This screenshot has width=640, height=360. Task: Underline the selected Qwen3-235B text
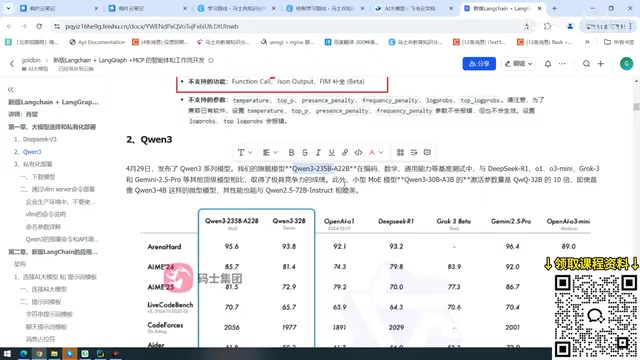click(331, 152)
